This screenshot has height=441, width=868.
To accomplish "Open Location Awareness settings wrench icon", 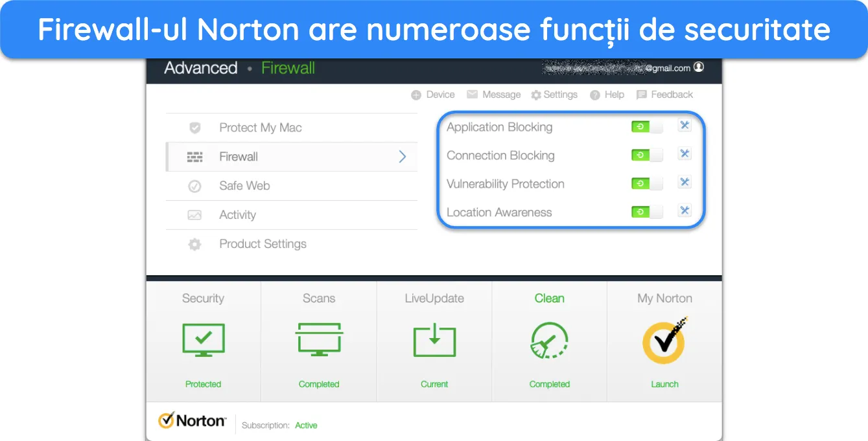I will click(684, 211).
